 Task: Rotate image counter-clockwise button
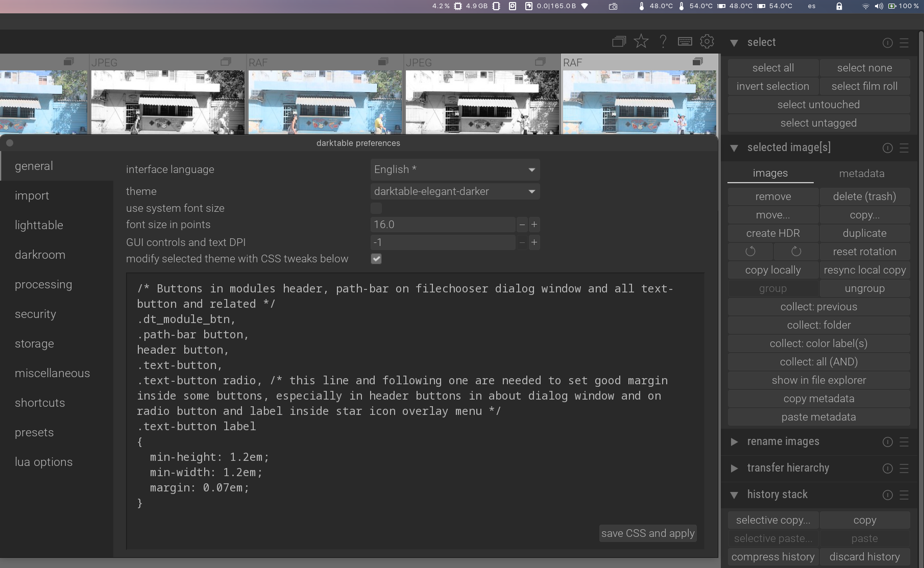tap(750, 252)
